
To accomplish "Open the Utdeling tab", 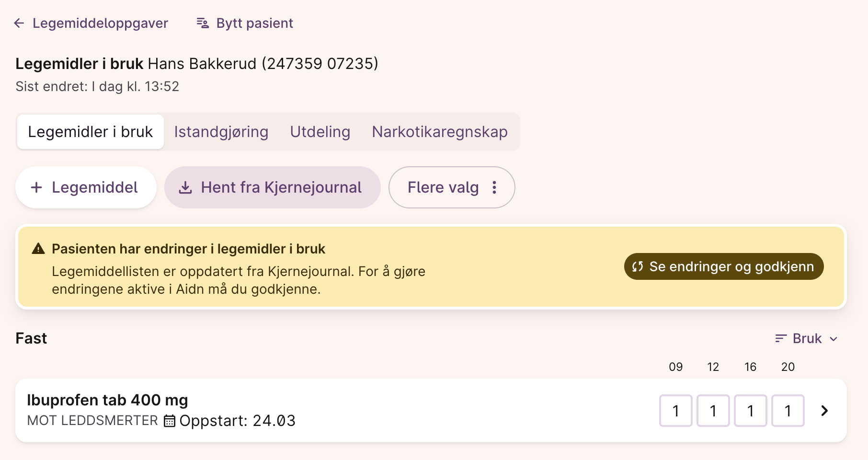I will point(320,132).
